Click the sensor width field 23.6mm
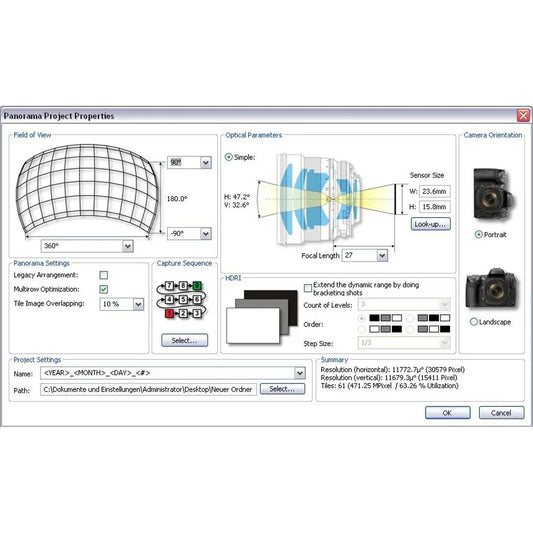Viewport: 533px width, 533px height. 435,191
